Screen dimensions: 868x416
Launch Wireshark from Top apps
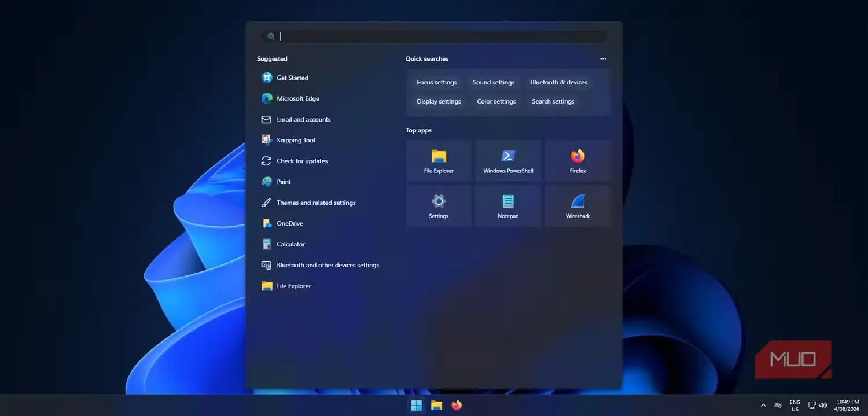pyautogui.click(x=578, y=206)
